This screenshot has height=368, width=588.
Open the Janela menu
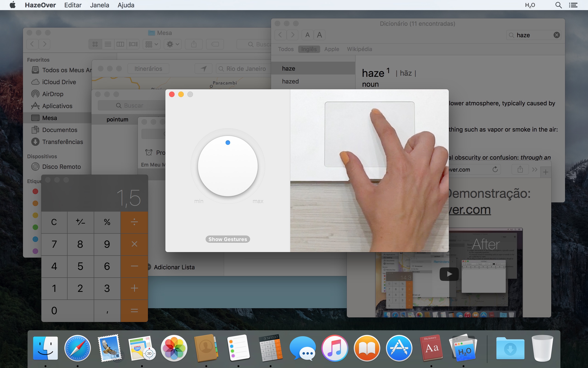(x=100, y=5)
